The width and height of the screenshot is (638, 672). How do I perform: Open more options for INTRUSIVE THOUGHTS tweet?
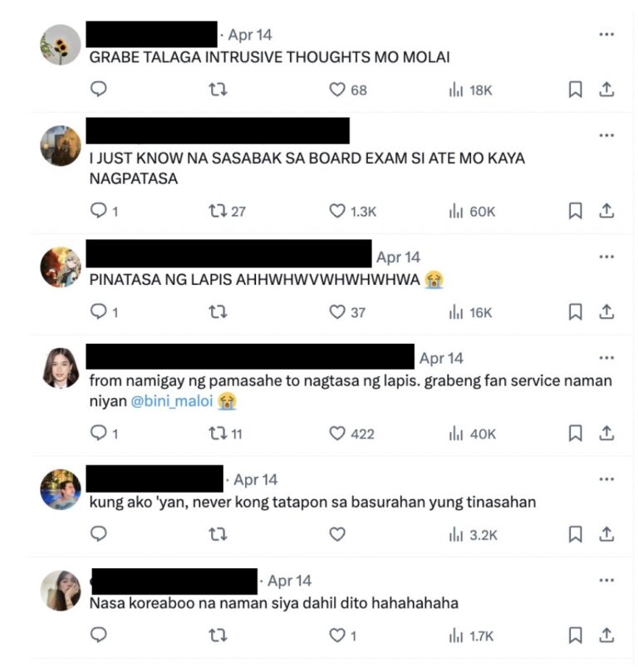click(606, 34)
